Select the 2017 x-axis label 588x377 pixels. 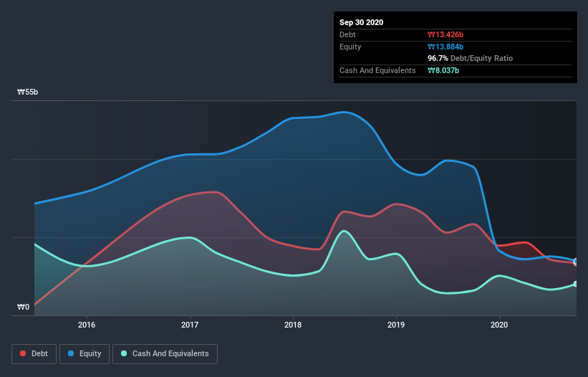pos(190,325)
